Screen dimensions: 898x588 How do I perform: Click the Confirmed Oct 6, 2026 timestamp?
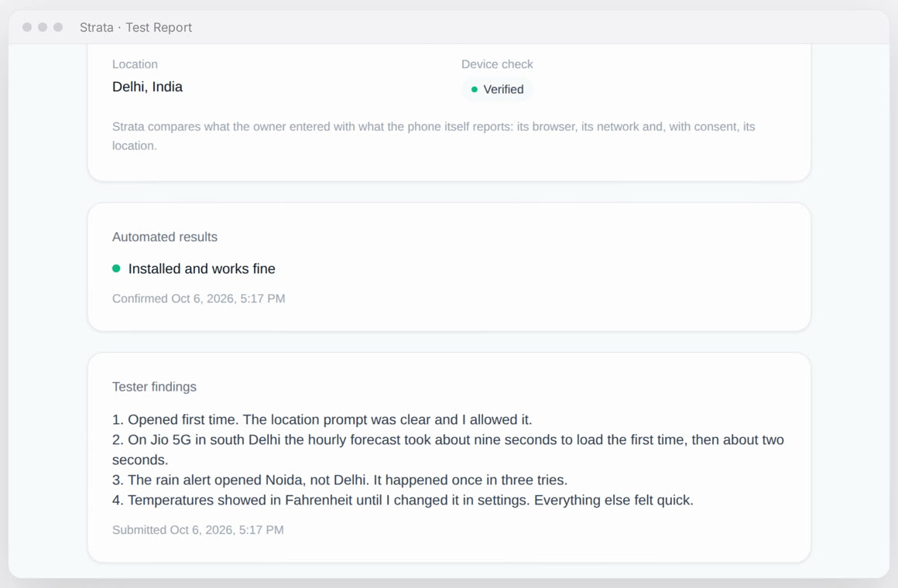pyautogui.click(x=199, y=299)
